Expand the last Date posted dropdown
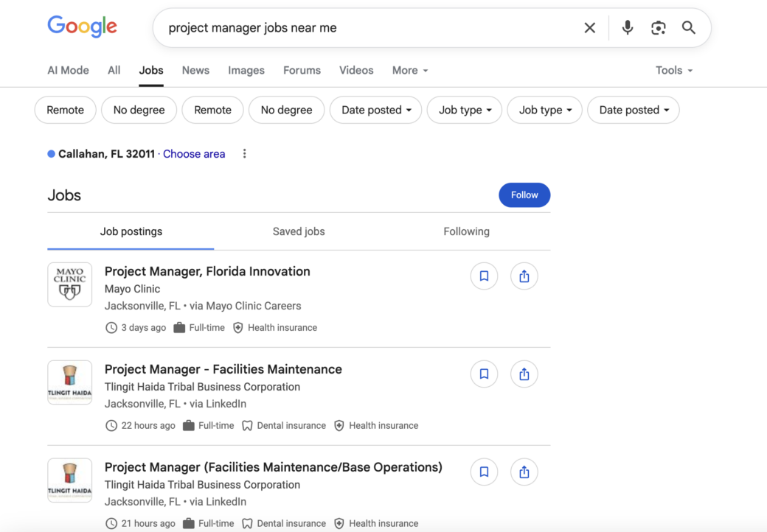The height and width of the screenshot is (532, 767). [x=634, y=110]
